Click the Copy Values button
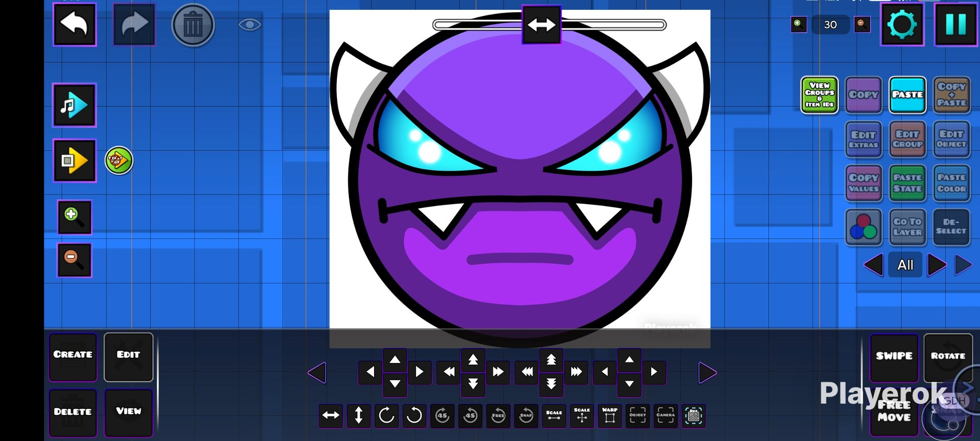The width and height of the screenshot is (980, 441). (x=864, y=183)
